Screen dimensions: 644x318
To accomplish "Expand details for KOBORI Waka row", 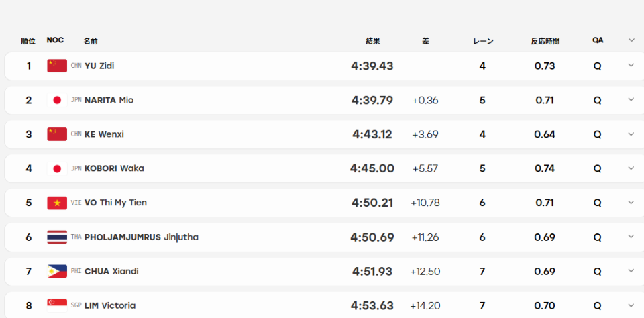I will (631, 168).
